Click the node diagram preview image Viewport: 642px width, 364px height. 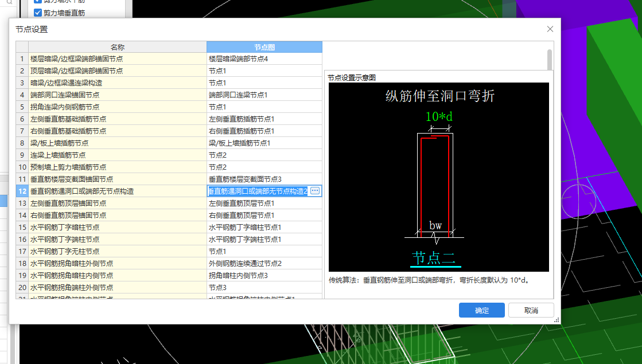pos(438,177)
